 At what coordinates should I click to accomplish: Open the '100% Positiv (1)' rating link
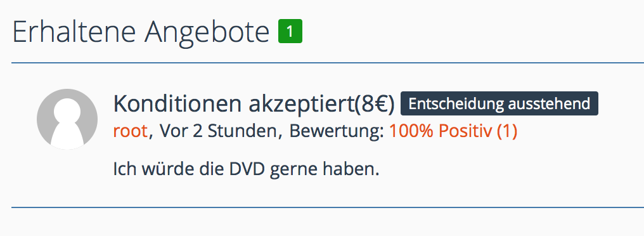point(453,131)
